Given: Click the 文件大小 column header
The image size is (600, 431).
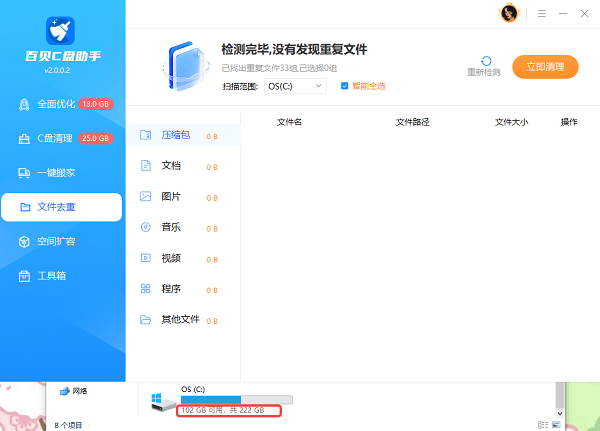Looking at the screenshot, I should coord(511,122).
